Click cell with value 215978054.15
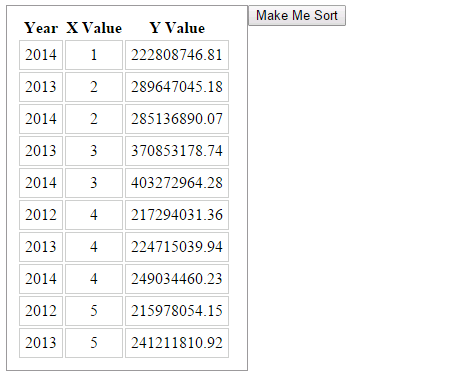Image resolution: width=458 pixels, height=382 pixels. click(x=177, y=311)
